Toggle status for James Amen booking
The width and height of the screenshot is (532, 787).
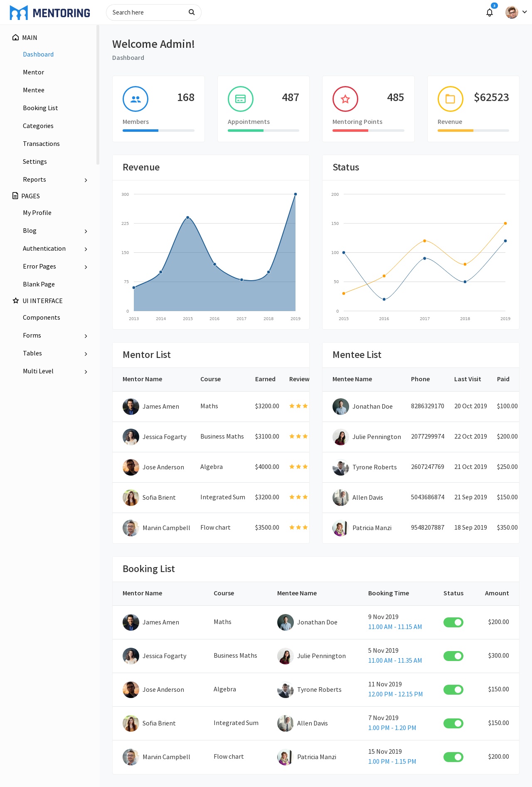click(453, 622)
